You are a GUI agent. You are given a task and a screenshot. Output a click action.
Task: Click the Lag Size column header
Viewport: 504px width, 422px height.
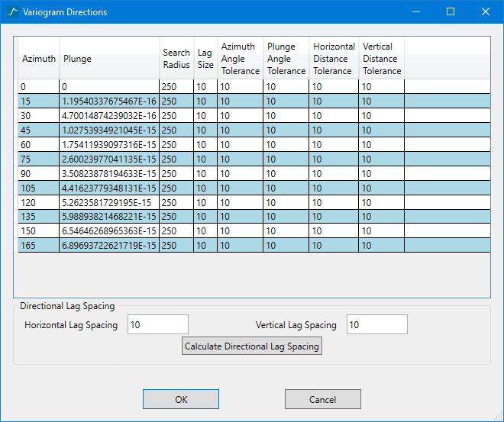205,59
